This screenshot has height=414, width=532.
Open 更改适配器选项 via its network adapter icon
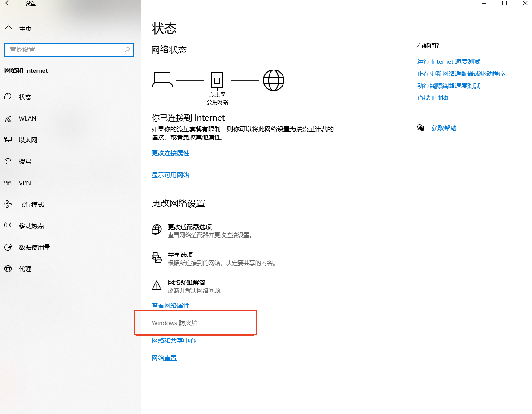pos(156,230)
